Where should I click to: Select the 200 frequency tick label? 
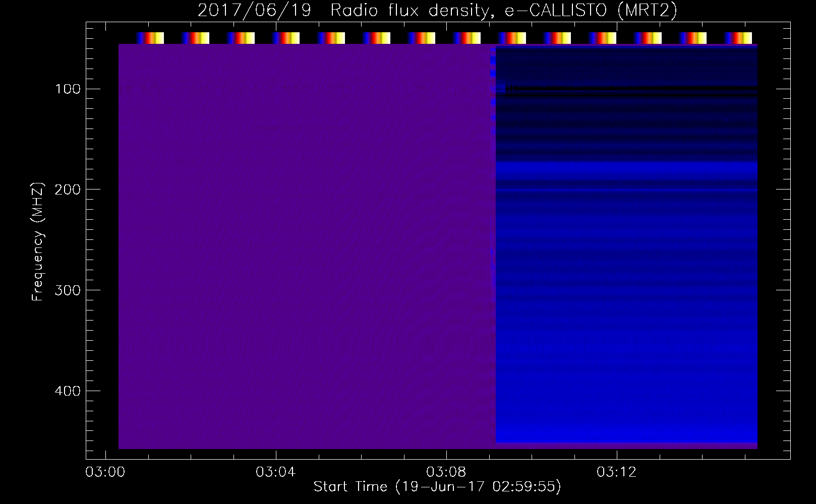click(68, 190)
